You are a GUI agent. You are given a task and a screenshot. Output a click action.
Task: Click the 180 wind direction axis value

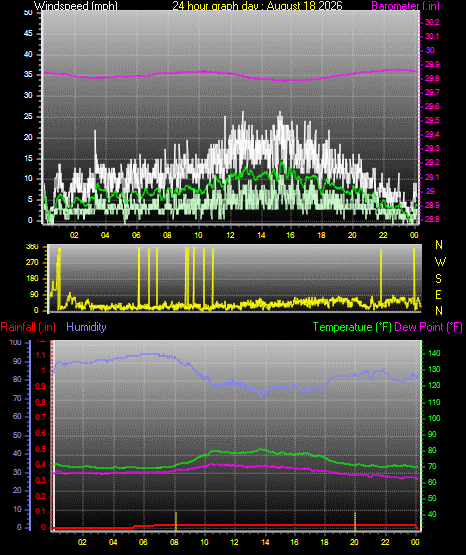[32, 279]
